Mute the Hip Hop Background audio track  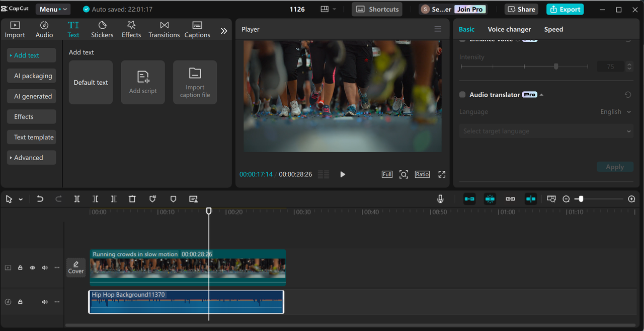[x=45, y=302]
